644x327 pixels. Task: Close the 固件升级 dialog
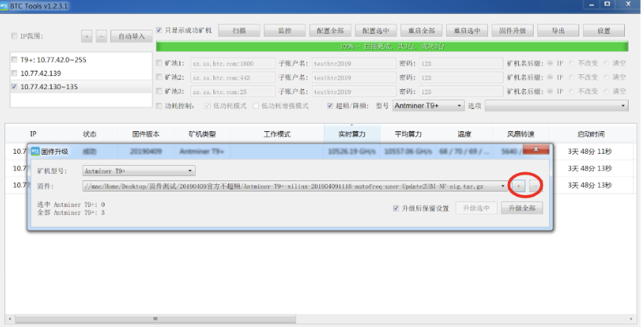[x=536, y=150]
